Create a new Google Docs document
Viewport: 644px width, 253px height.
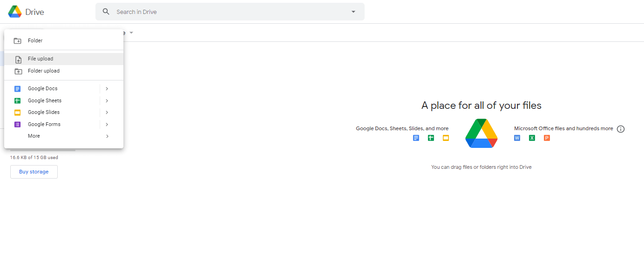coord(52,88)
